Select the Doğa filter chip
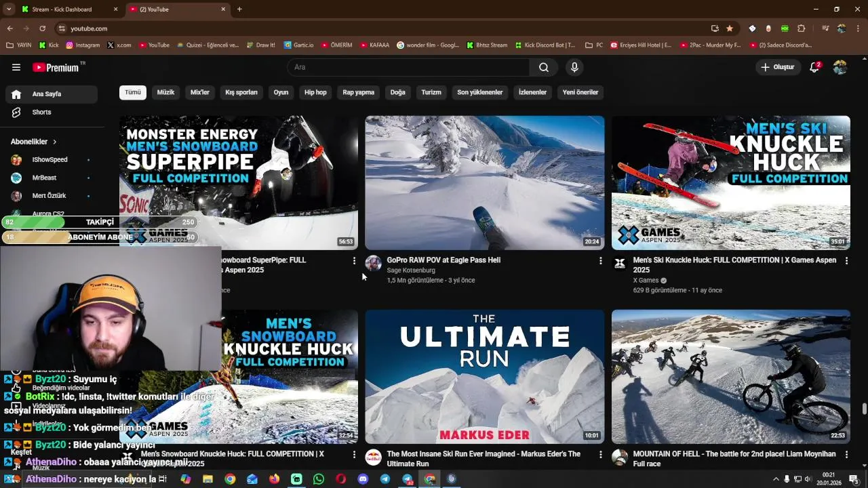 point(397,92)
